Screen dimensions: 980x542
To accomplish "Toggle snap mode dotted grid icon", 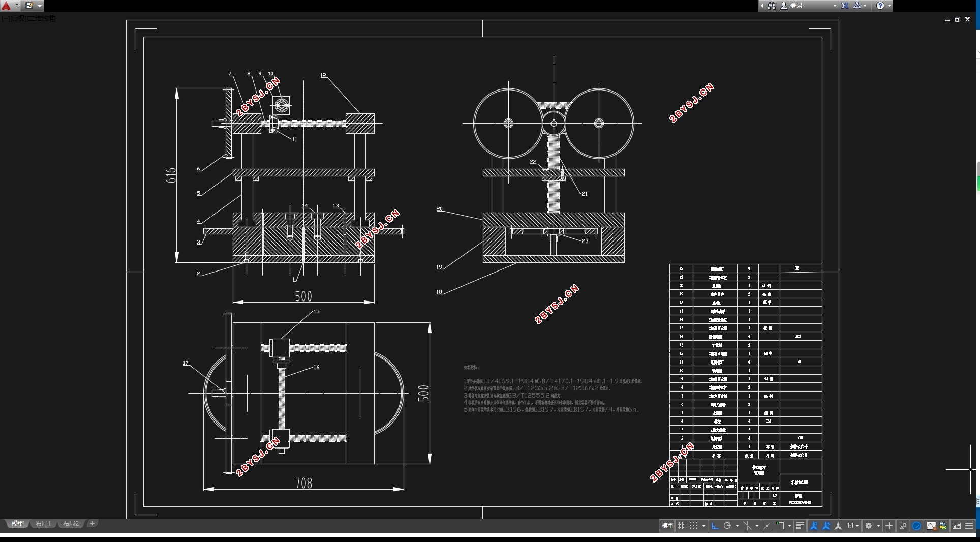I will coord(694,526).
